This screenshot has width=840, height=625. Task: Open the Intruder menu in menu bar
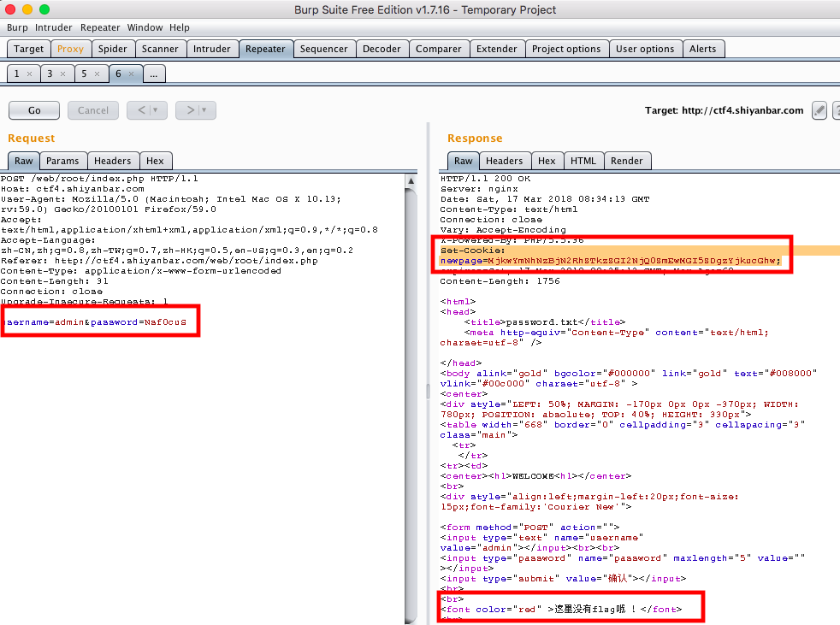pos(54,27)
